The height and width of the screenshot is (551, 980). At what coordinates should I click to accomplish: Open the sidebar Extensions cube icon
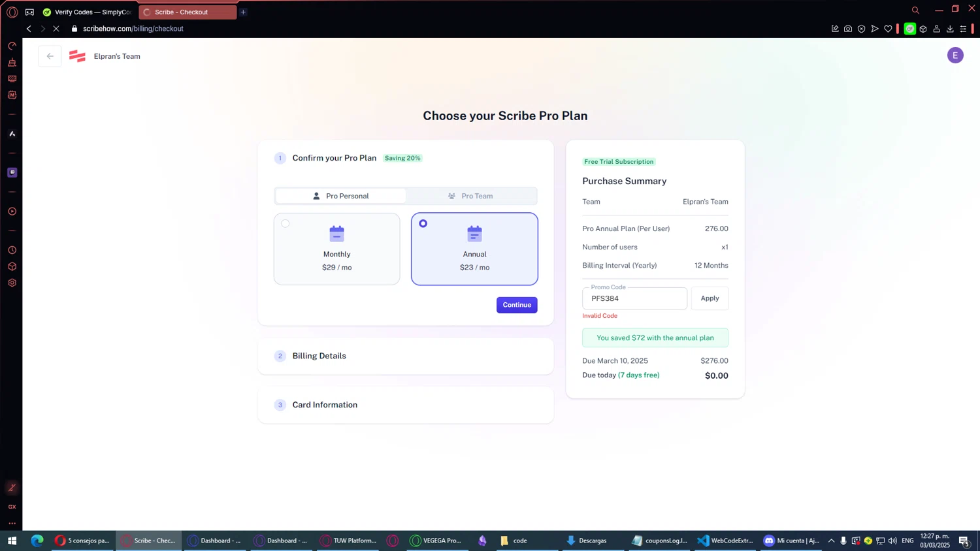click(12, 266)
